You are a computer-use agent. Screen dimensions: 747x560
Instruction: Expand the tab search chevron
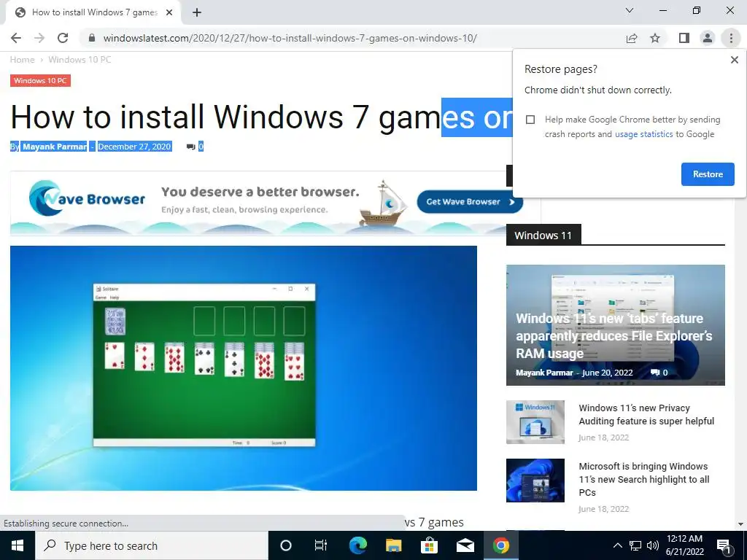(x=630, y=10)
